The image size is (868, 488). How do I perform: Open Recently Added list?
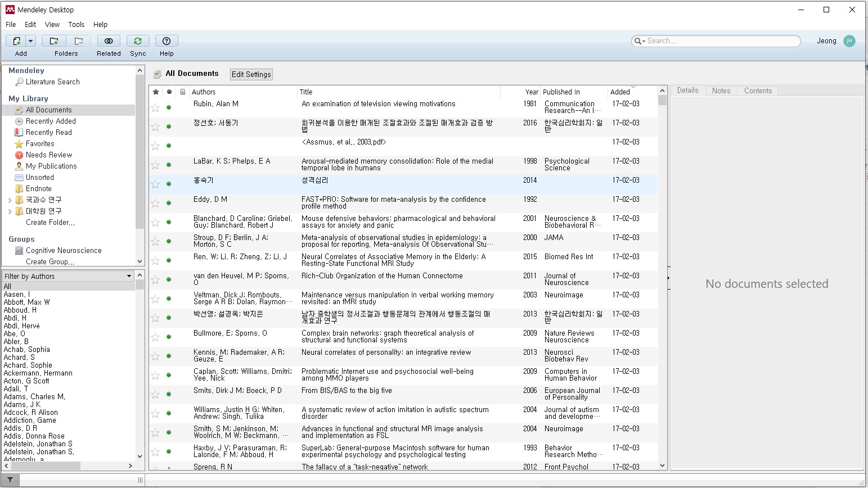click(x=51, y=121)
